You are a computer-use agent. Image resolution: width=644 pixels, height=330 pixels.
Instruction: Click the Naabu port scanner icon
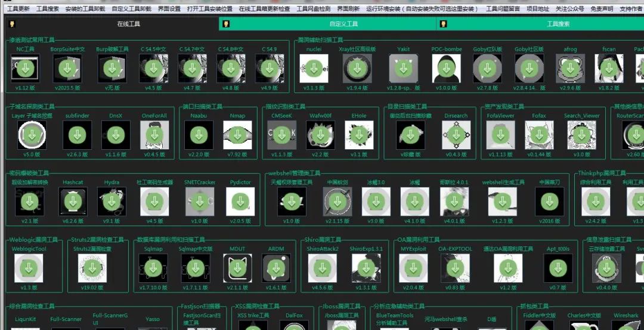coord(199,135)
